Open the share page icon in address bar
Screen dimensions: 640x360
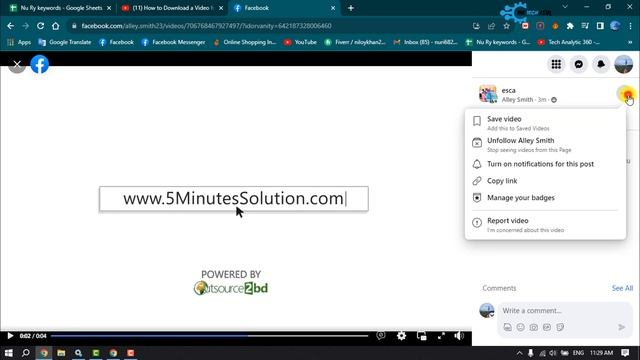pyautogui.click(x=491, y=26)
